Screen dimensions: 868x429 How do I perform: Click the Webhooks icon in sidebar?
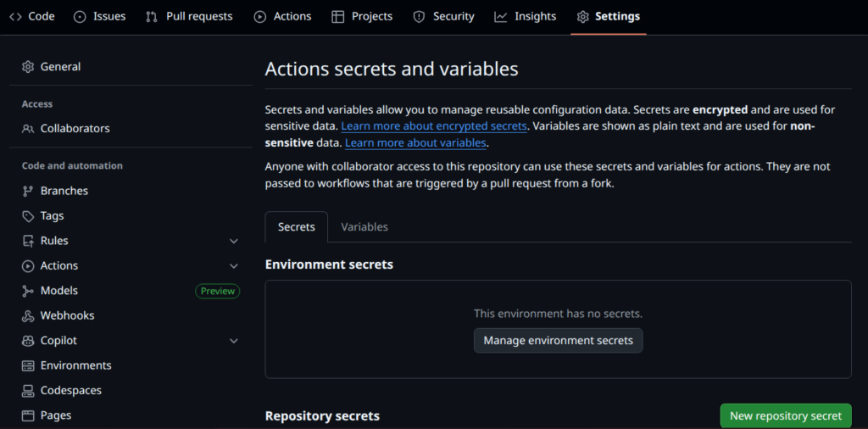[x=28, y=315]
